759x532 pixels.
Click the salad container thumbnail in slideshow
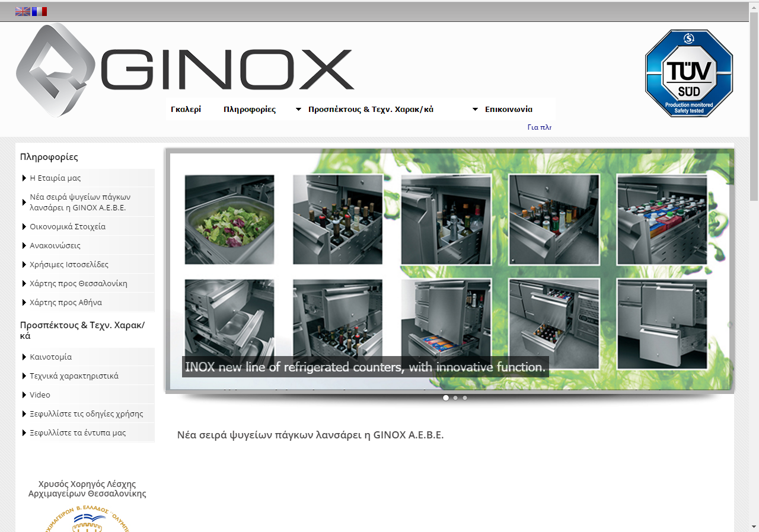(229, 219)
